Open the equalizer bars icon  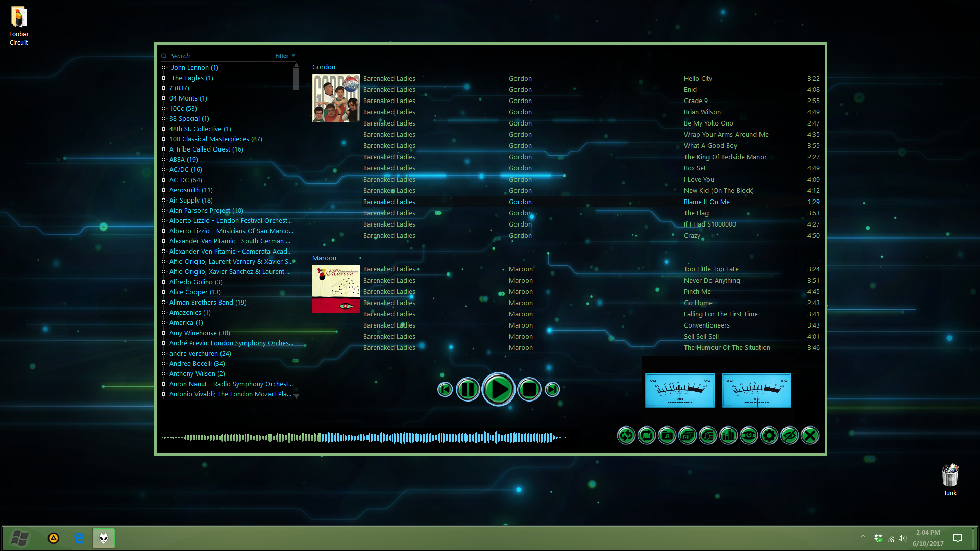(728, 435)
